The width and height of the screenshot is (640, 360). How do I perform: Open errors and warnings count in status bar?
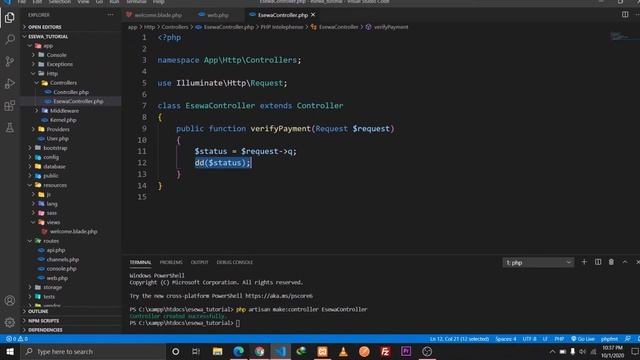click(17, 339)
